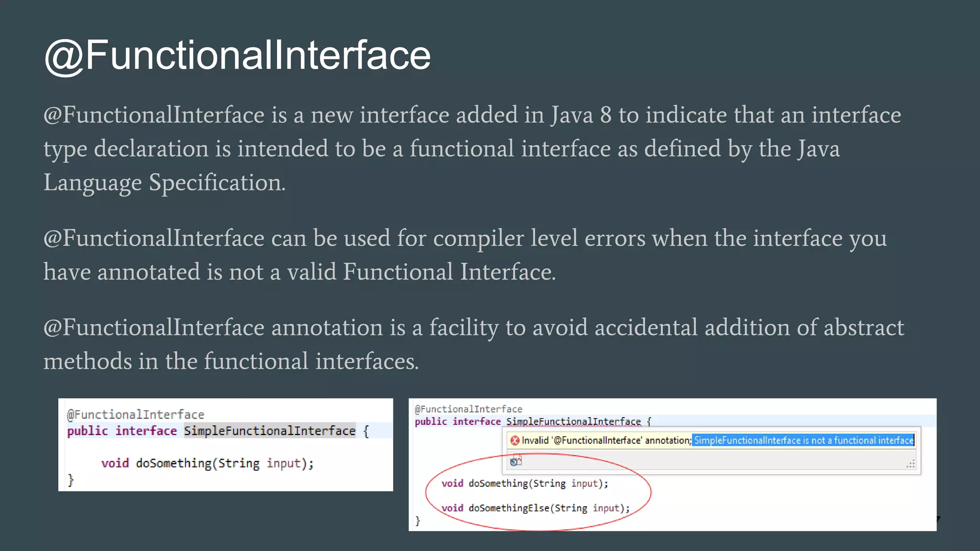The height and width of the screenshot is (551, 980).
Task: Click the tooltip resize grip dots
Action: coord(910,464)
